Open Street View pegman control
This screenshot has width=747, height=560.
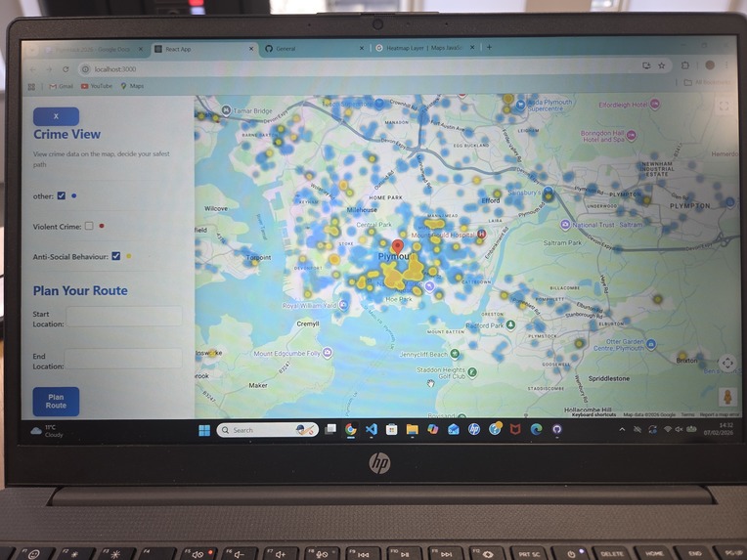tap(727, 397)
